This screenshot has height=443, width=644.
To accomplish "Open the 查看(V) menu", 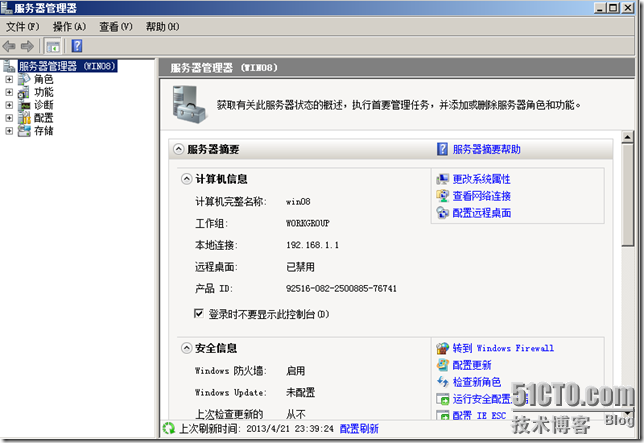I will 116,27.
